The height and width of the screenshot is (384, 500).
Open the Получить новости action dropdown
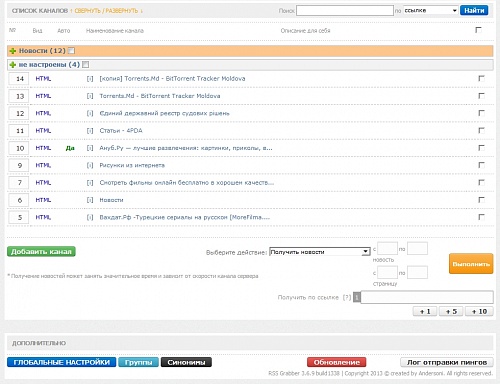(x=320, y=252)
